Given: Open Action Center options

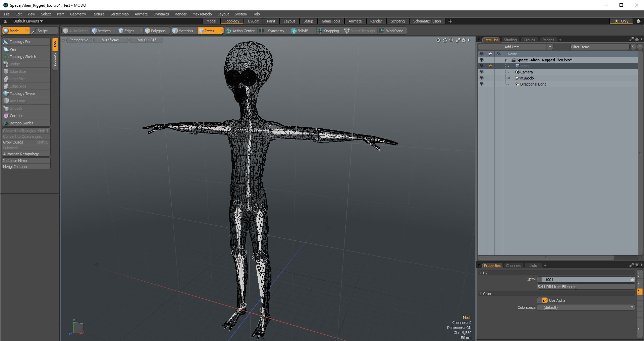Looking at the screenshot, I should click(x=240, y=31).
